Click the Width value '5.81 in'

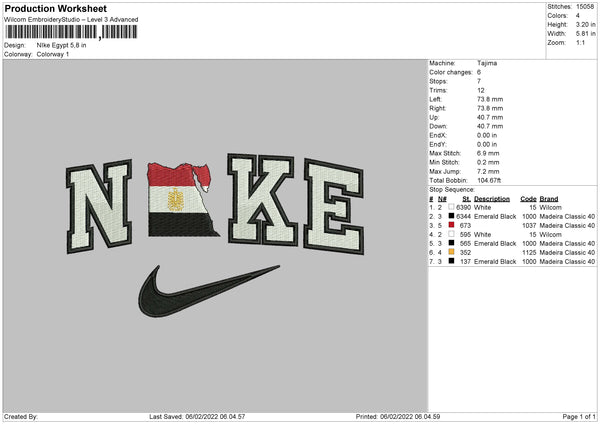585,34
